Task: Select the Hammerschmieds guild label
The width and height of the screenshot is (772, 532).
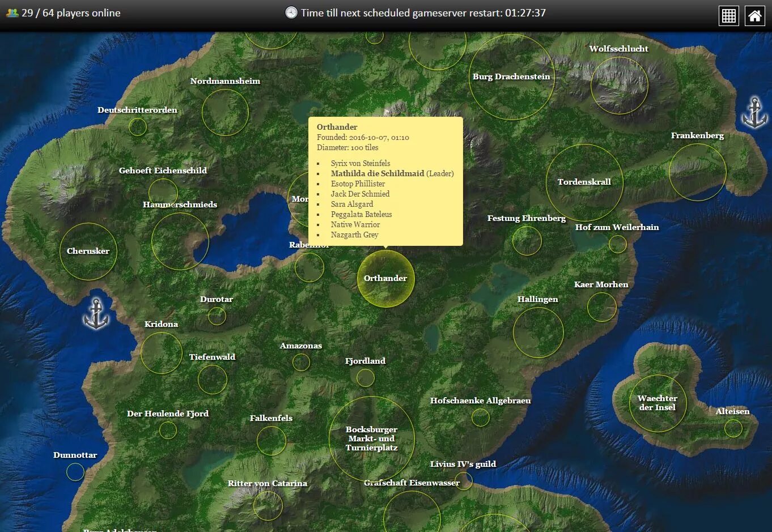Action: 180,205
